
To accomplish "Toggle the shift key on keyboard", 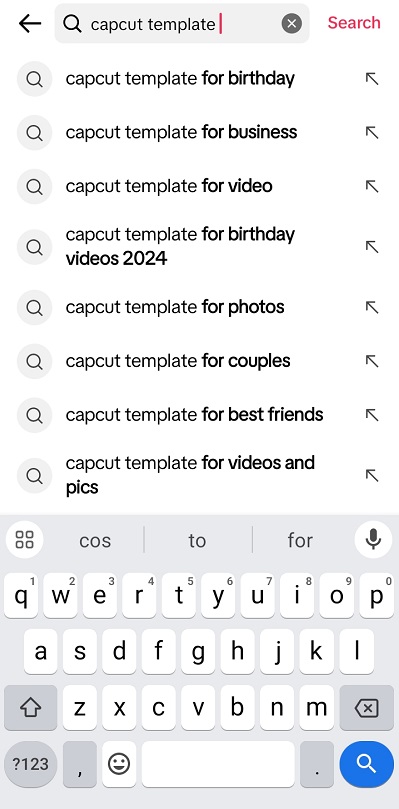I will (x=30, y=708).
